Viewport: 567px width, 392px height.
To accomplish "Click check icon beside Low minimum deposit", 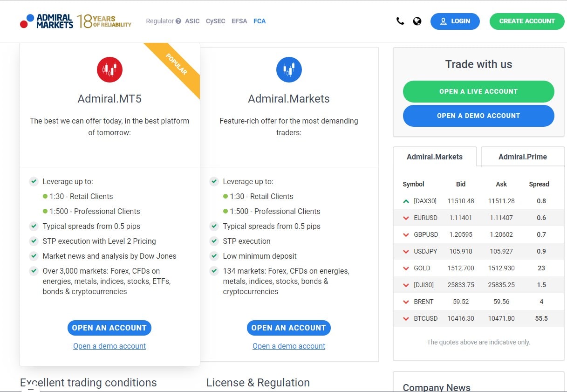I will pyautogui.click(x=214, y=256).
